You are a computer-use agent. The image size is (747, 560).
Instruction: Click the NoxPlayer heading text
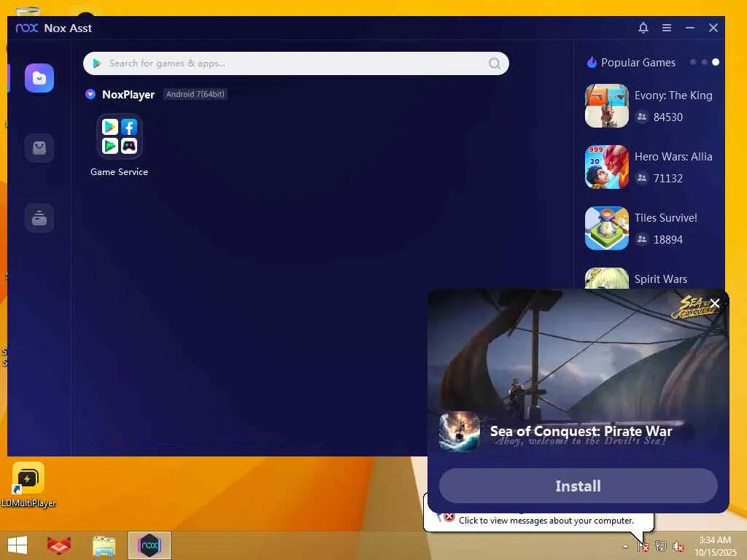point(128,94)
